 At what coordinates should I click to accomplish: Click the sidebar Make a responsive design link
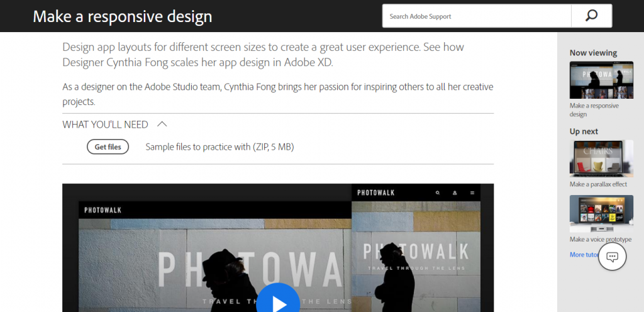(594, 110)
